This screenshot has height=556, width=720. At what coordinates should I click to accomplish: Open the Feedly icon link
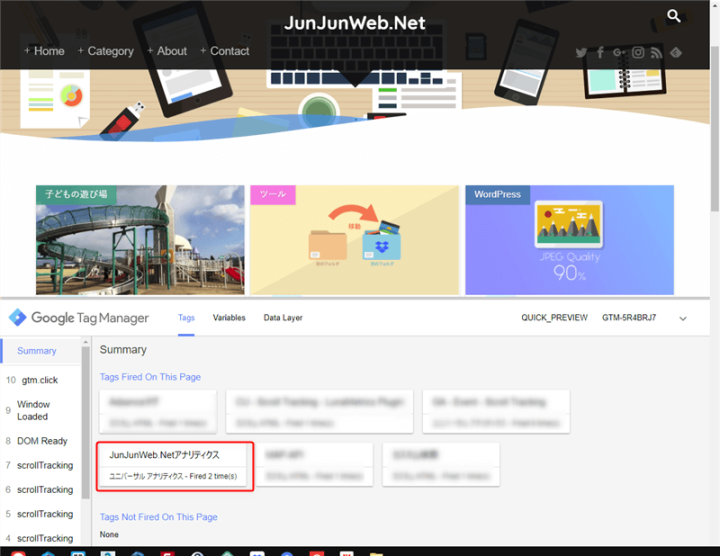[676, 52]
